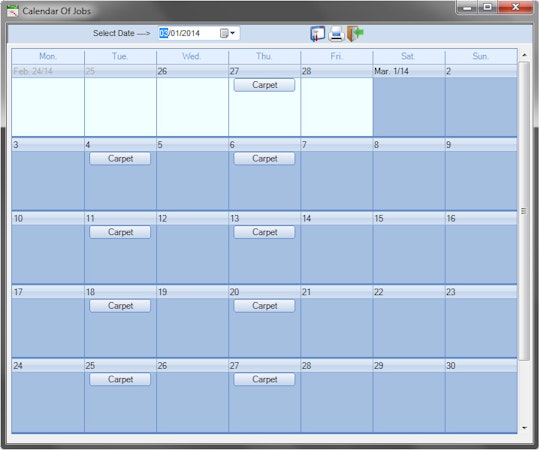Image resolution: width=539 pixels, height=450 pixels.
Task: Click the vertical scrollbar thumb
Action: (x=524, y=211)
